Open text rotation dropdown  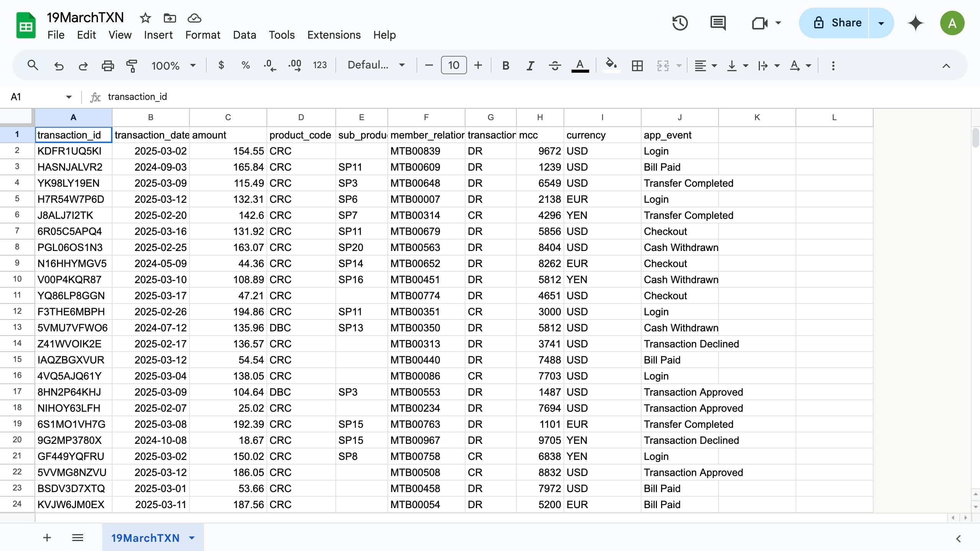pyautogui.click(x=800, y=66)
